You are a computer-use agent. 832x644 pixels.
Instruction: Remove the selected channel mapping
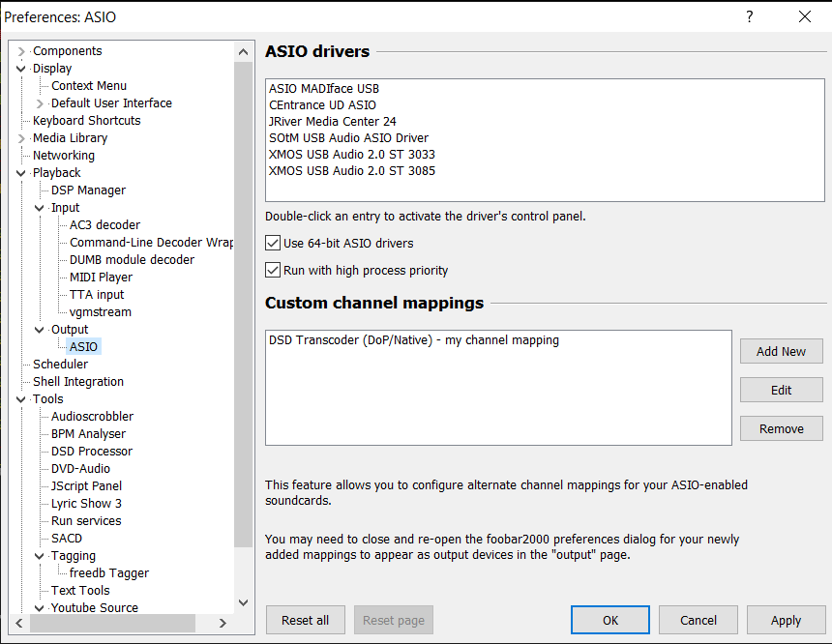click(781, 428)
